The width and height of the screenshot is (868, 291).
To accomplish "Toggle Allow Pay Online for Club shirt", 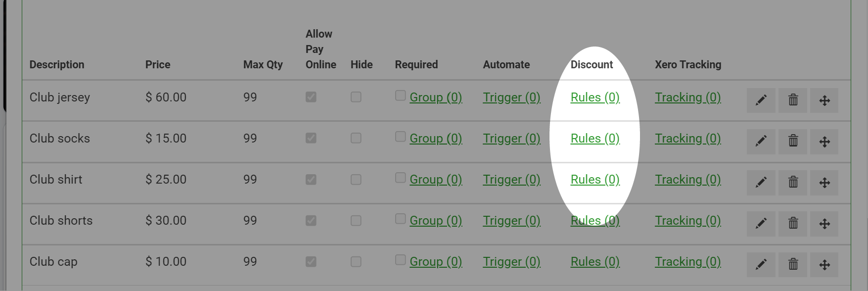I will click(x=311, y=180).
